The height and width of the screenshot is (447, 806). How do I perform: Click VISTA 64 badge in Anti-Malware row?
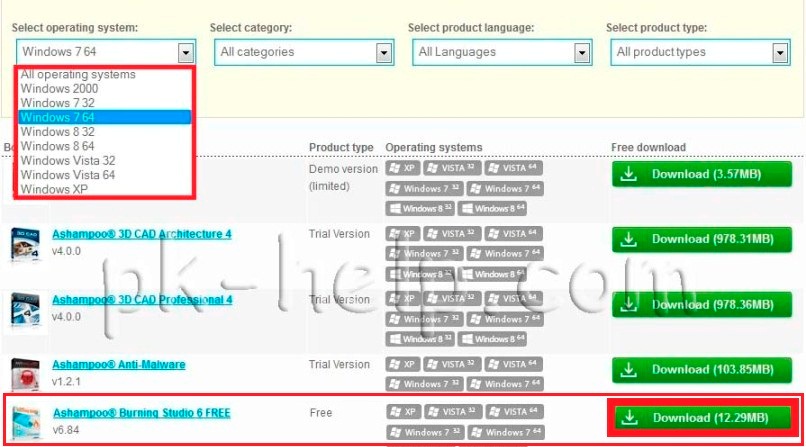coord(514,364)
